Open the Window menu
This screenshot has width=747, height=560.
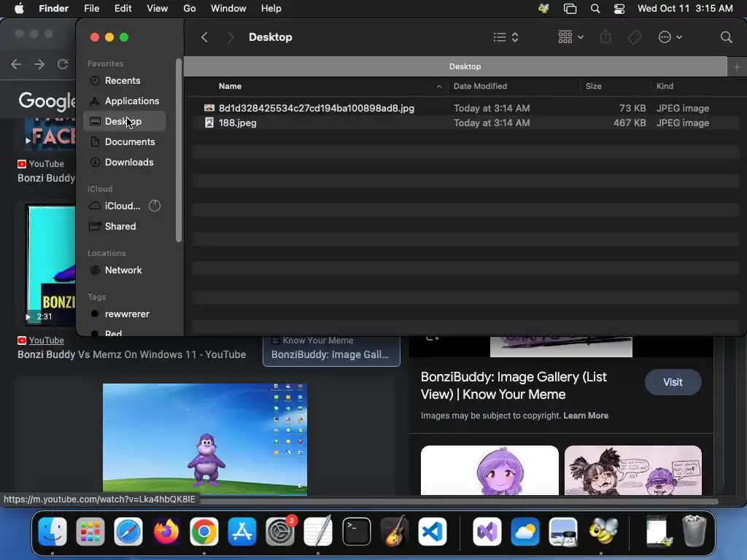tap(228, 9)
